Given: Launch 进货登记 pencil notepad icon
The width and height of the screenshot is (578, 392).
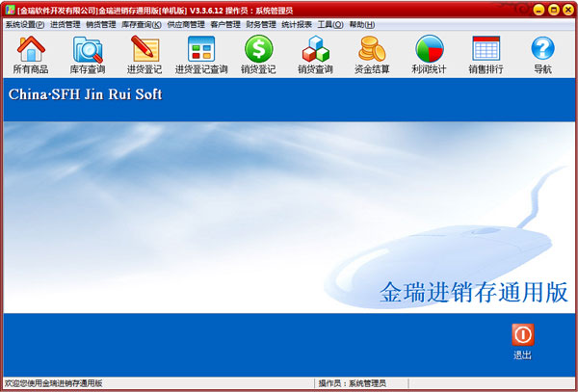Looking at the screenshot, I should coord(144,48).
